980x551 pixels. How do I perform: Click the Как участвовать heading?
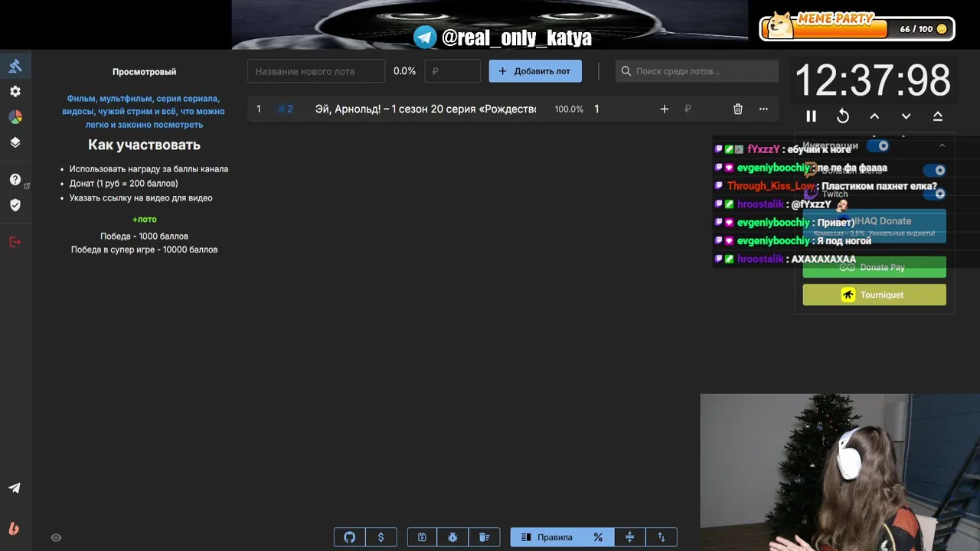pyautogui.click(x=144, y=145)
